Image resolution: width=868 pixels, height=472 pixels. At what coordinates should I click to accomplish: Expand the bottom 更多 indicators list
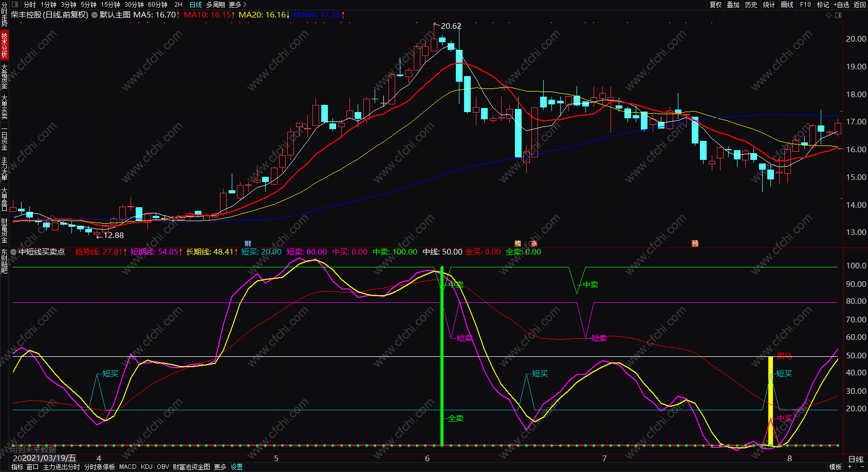pyautogui.click(x=220, y=467)
